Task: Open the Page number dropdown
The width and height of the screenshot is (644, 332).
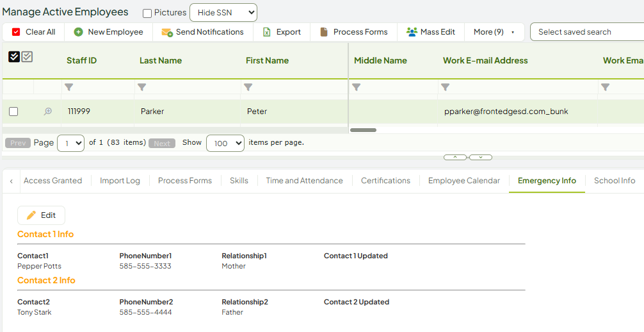Action: tap(70, 143)
